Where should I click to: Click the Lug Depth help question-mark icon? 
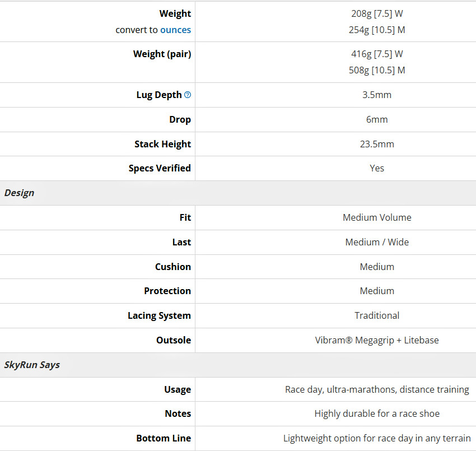coord(188,95)
